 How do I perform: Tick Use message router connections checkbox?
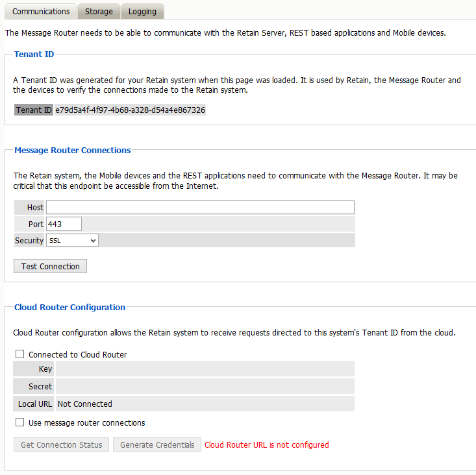[20, 423]
